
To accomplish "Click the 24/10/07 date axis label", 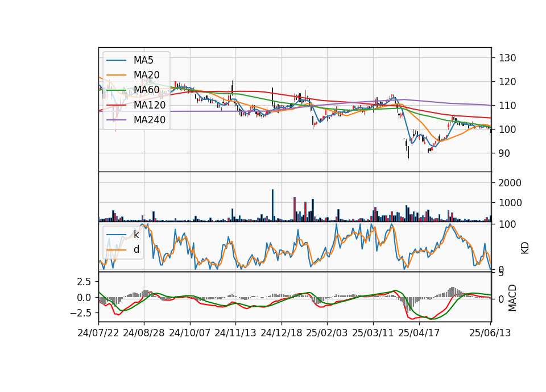I will pyautogui.click(x=190, y=333).
